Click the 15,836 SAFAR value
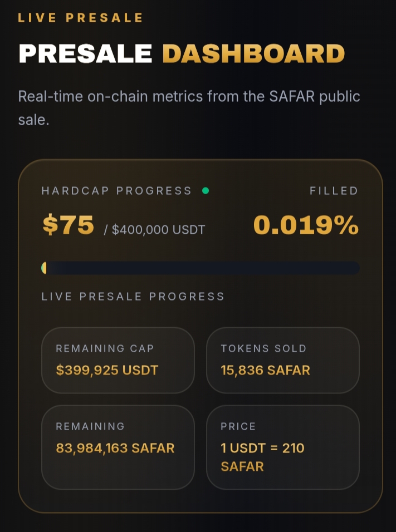Image resolution: width=396 pixels, height=532 pixels. (265, 370)
